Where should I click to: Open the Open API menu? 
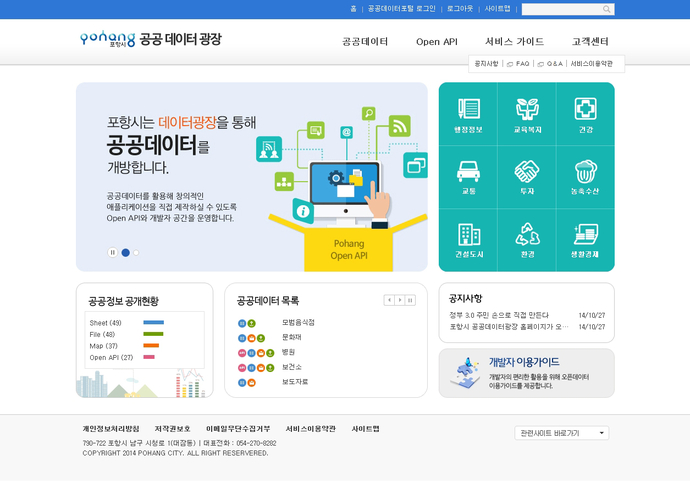click(x=436, y=42)
